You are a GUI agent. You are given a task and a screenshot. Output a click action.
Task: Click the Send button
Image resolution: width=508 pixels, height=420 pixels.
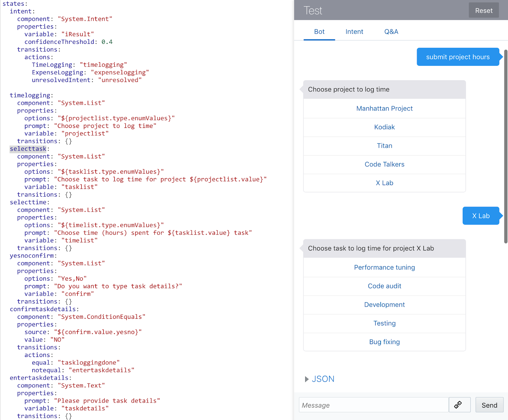(489, 405)
